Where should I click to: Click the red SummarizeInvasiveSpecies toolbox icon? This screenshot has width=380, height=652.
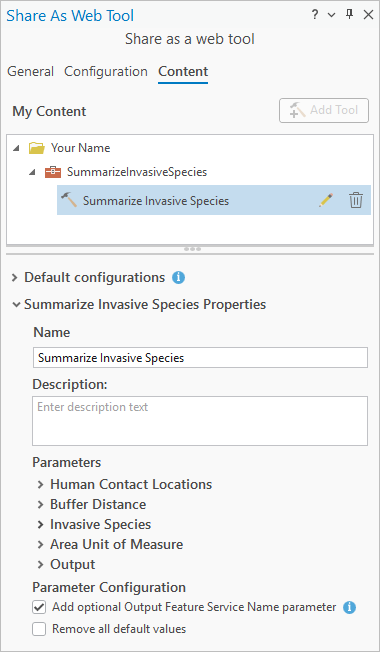pyautogui.click(x=53, y=172)
